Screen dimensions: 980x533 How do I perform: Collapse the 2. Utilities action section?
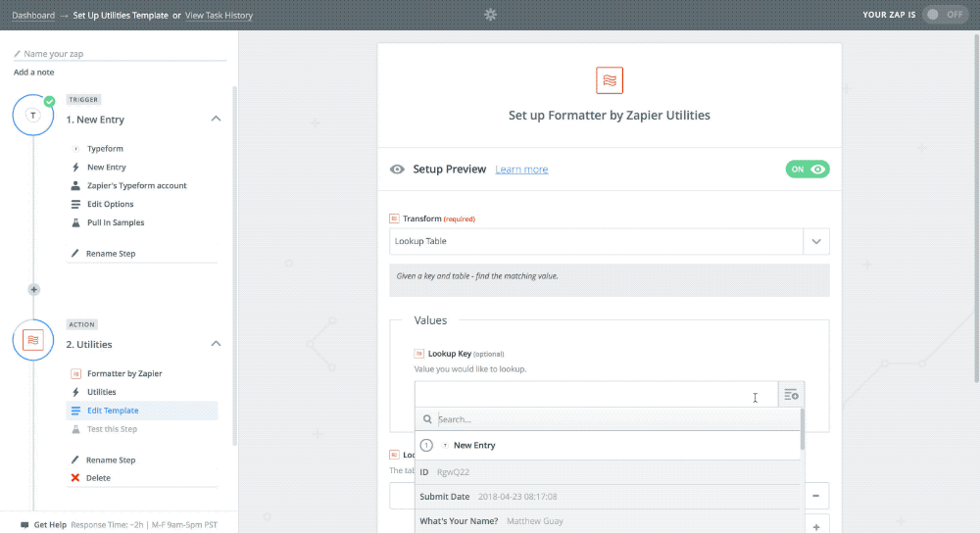[216, 344]
